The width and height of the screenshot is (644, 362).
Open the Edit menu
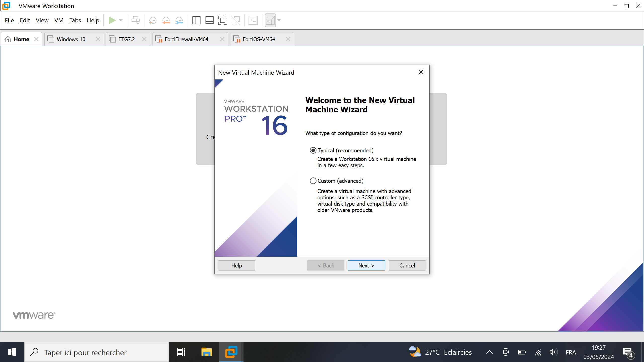25,20
